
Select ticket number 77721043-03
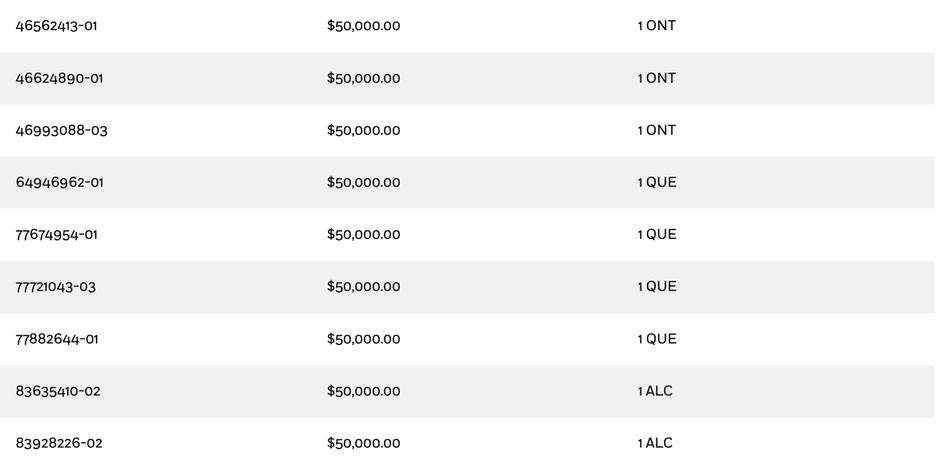click(x=56, y=286)
